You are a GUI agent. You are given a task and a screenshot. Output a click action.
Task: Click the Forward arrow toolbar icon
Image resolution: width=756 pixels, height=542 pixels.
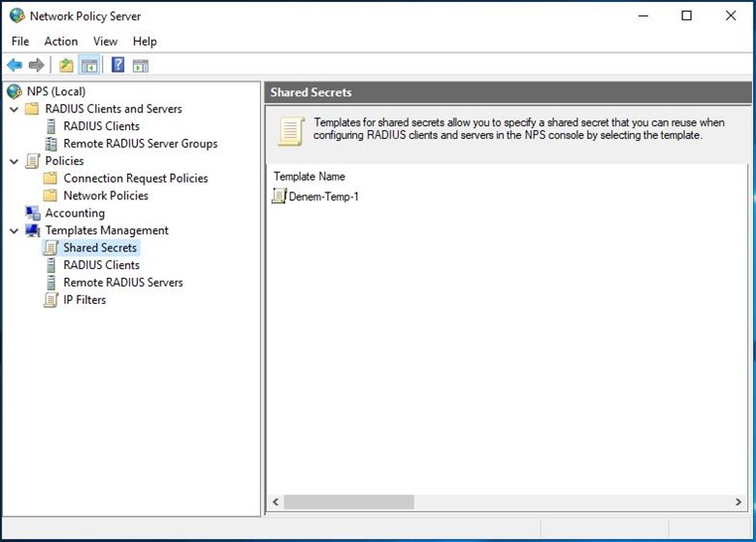pos(37,65)
